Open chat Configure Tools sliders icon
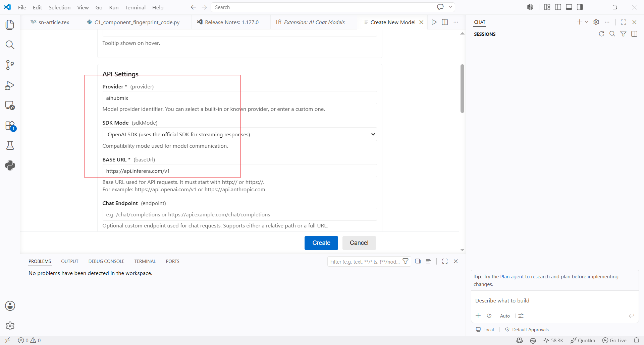 521,316
